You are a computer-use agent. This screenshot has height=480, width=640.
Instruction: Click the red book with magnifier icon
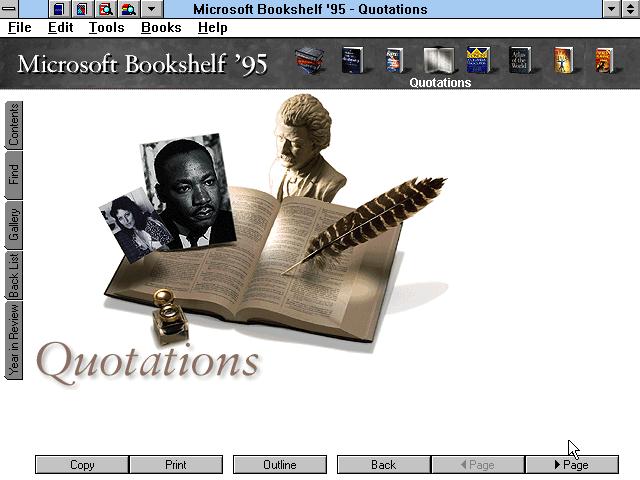coord(105,9)
